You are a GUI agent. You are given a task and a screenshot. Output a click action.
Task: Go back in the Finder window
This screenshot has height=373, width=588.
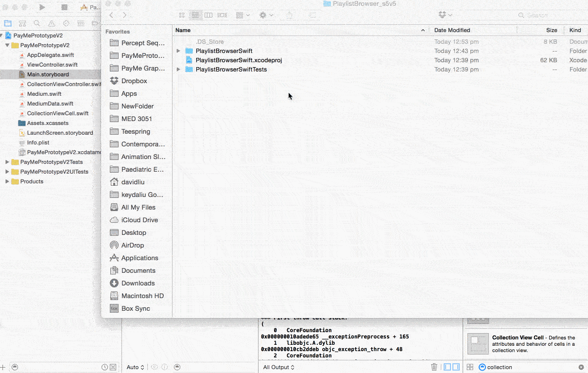click(112, 16)
